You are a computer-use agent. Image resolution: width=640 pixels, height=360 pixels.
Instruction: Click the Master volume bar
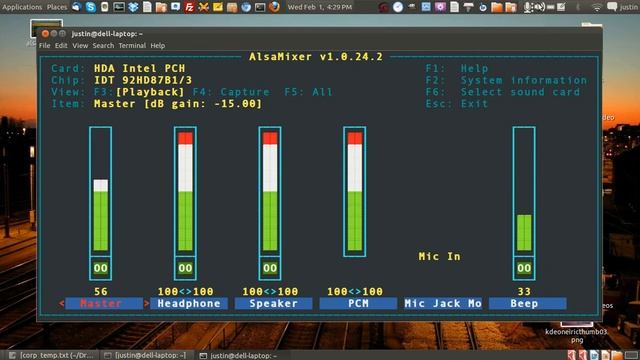coord(100,191)
